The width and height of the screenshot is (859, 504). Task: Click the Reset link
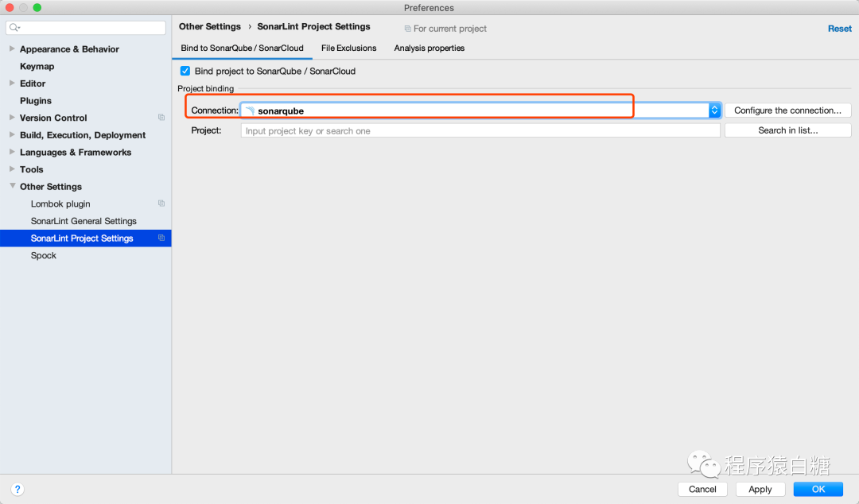839,29
